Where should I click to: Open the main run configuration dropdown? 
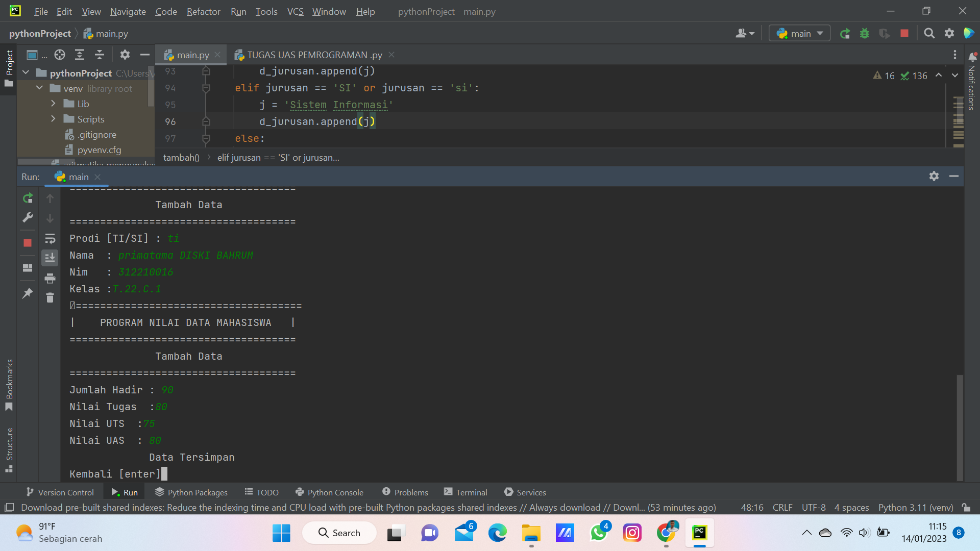coord(799,33)
